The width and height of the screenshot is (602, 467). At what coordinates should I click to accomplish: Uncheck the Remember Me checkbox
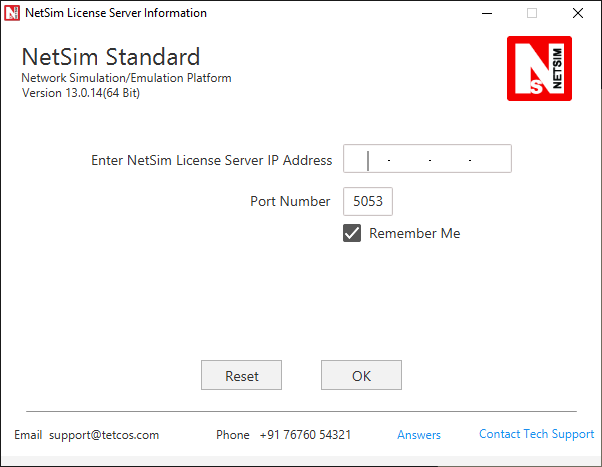pos(352,233)
